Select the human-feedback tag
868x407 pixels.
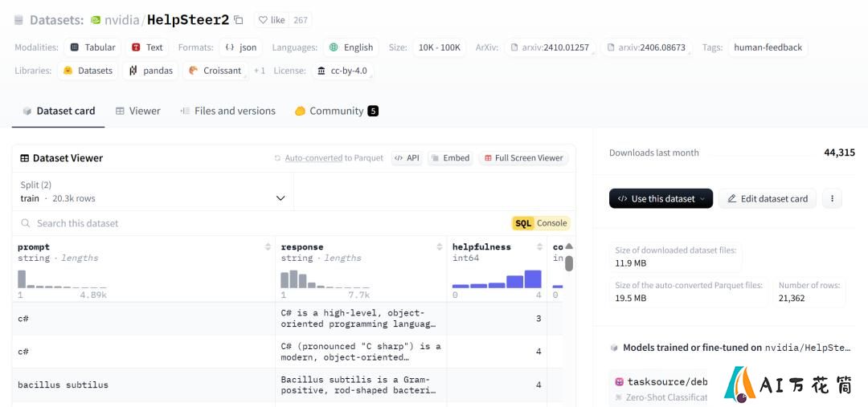tap(768, 47)
